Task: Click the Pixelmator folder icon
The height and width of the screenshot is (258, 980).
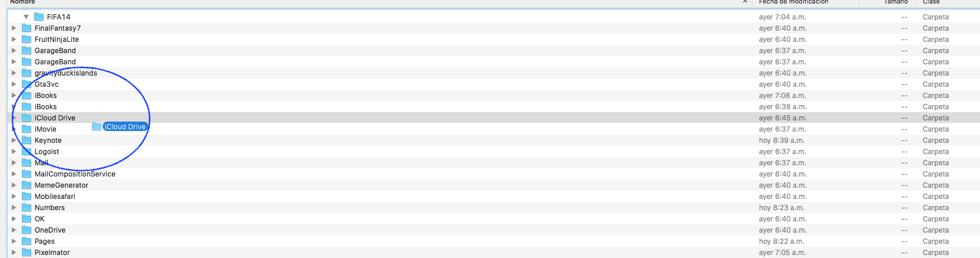Action: pyautogui.click(x=27, y=253)
